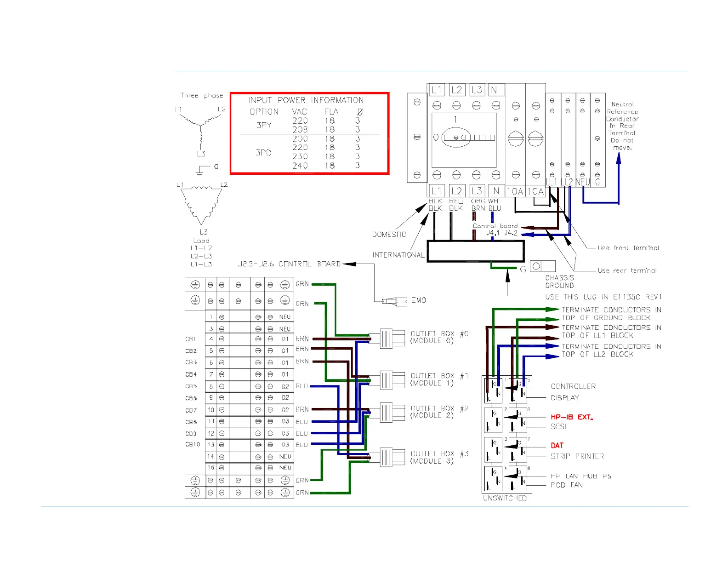The width and height of the screenshot is (728, 563).
Task: Click the CONTROLLER outlet label
Action: [x=574, y=386]
